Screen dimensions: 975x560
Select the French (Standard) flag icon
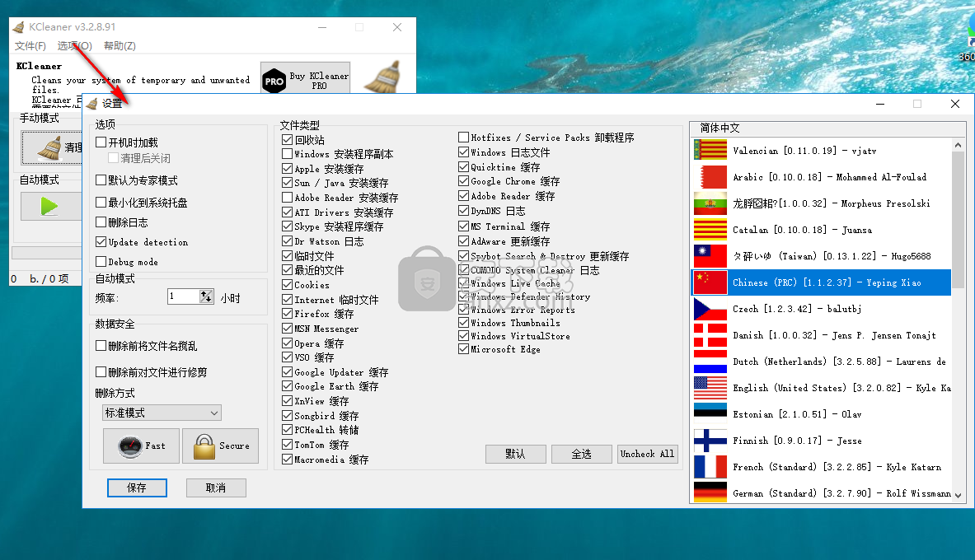710,467
